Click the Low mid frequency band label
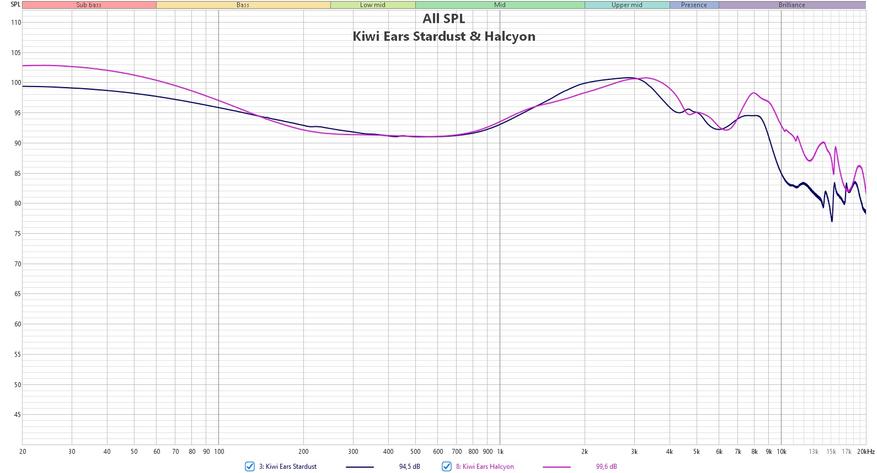This screenshot has height=473, width=877. pyautogui.click(x=373, y=5)
